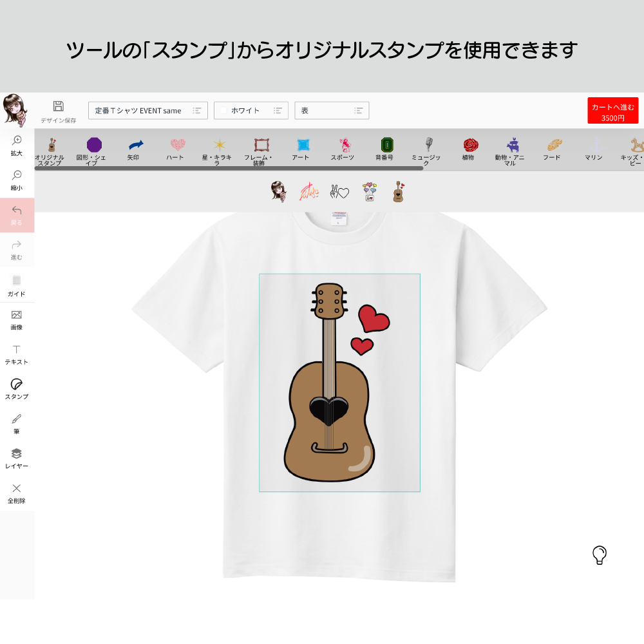Viewport: 644px width, 644px height.
Task: Switch to the ハート stamp category
Action: (x=175, y=149)
